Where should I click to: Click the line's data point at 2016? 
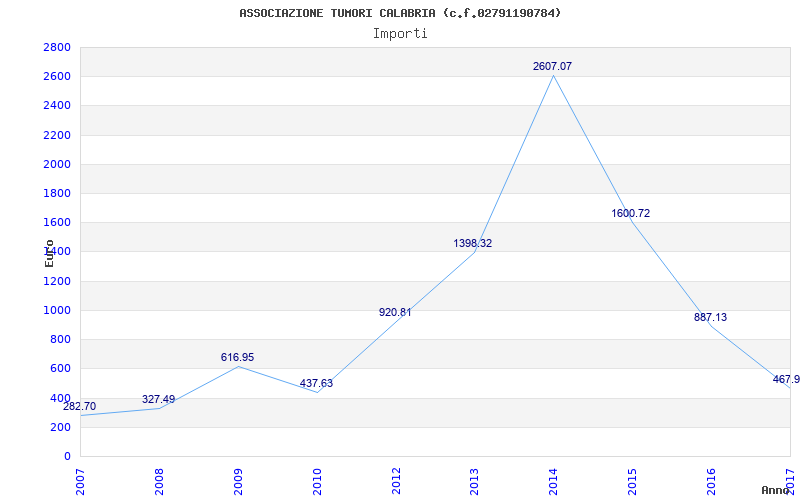point(711,327)
